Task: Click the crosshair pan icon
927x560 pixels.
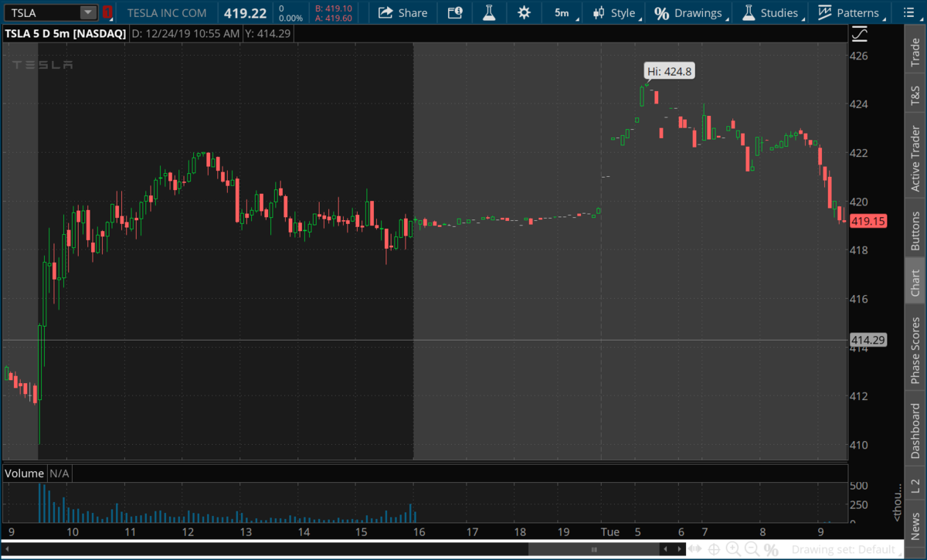Action: (x=715, y=549)
